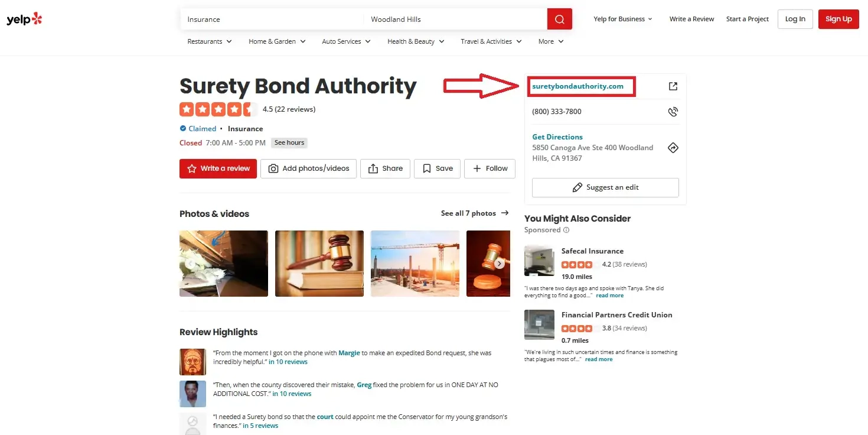Click the previous photo arrow
868x435 pixels.
tap(191, 264)
